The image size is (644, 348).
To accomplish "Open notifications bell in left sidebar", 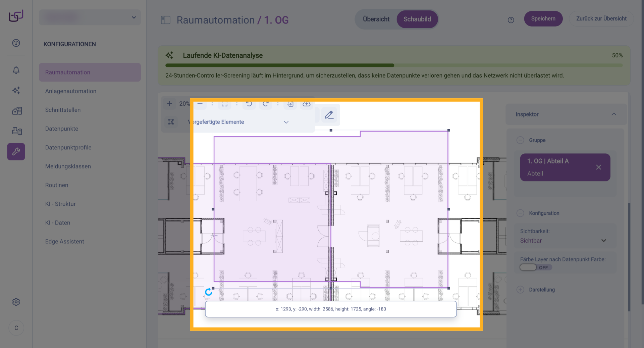I will pyautogui.click(x=16, y=70).
